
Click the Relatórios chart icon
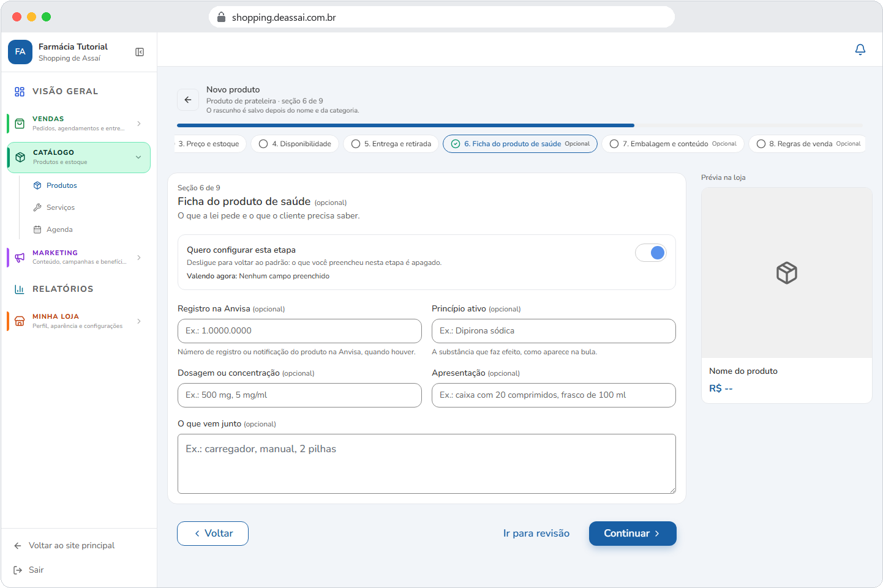pyautogui.click(x=20, y=289)
